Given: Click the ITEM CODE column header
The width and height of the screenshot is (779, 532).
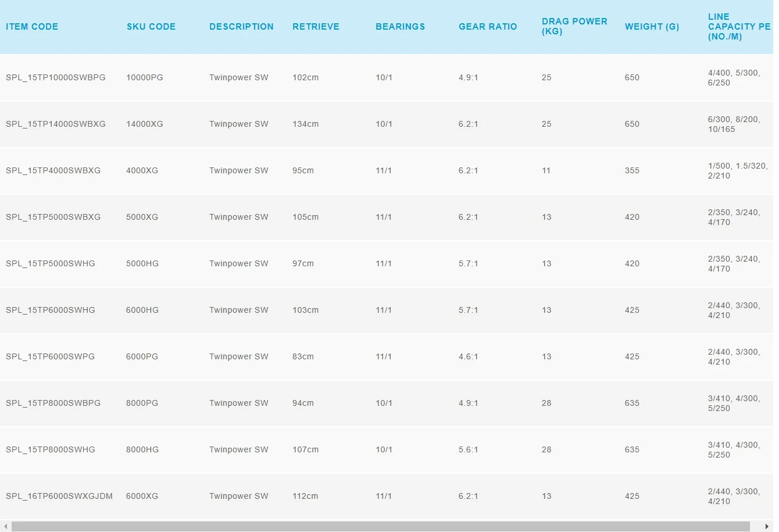Looking at the screenshot, I should (x=32, y=27).
